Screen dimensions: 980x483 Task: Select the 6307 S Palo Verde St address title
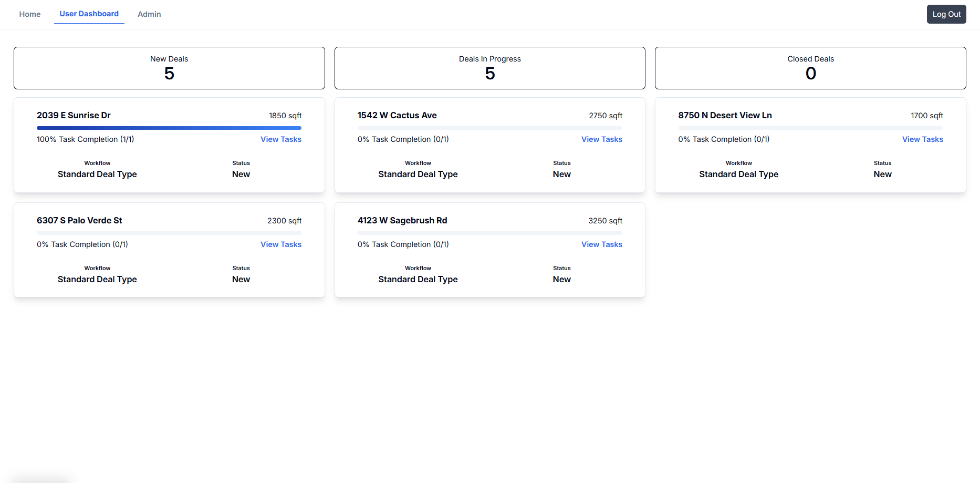(79, 220)
